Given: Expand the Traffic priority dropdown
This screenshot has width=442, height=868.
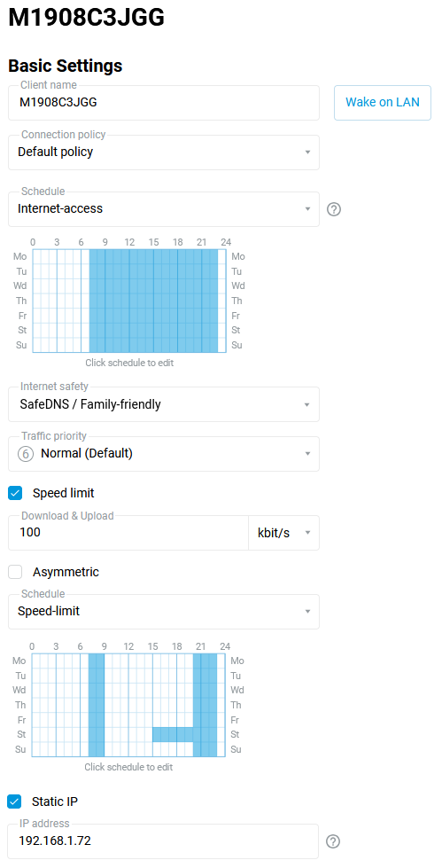Looking at the screenshot, I should (x=164, y=454).
